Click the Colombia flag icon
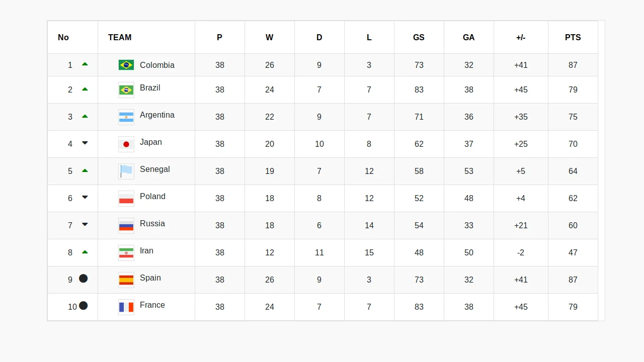The height and width of the screenshot is (362, 644). (126, 65)
